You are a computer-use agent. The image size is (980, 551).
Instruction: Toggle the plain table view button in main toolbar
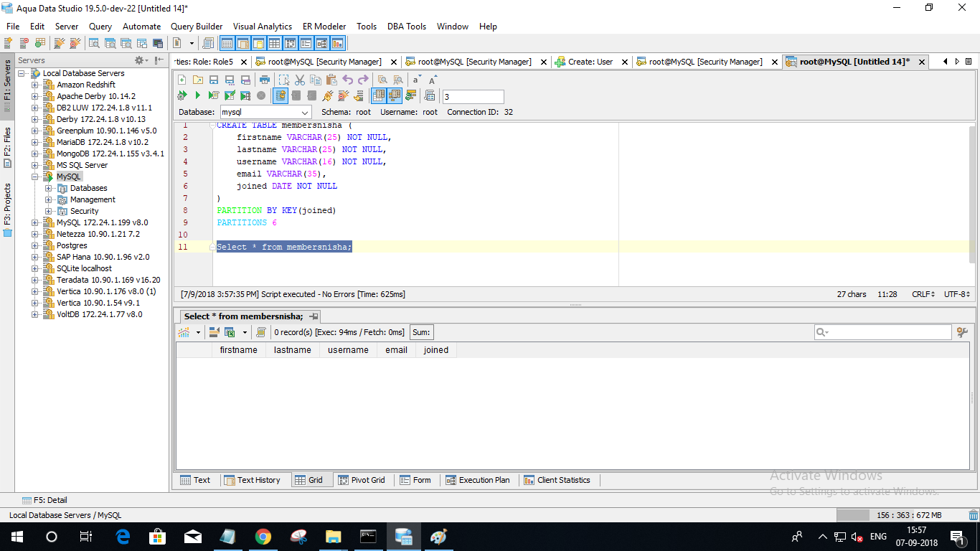tap(274, 43)
